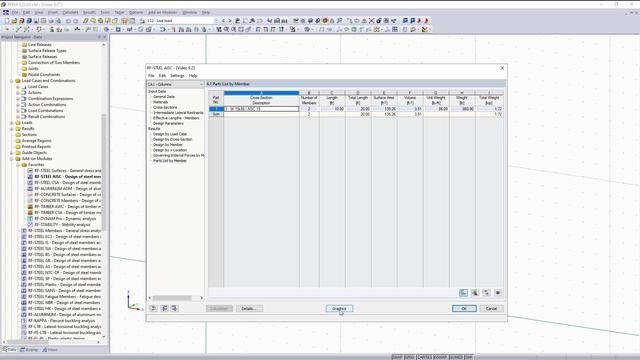Click the first icon below the parts table

[x=463, y=293]
